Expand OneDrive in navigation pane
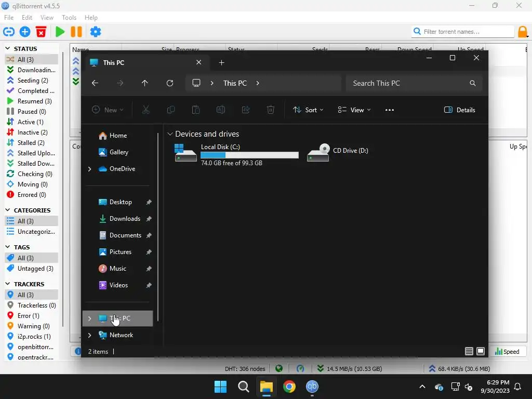532x399 pixels. pos(89,169)
